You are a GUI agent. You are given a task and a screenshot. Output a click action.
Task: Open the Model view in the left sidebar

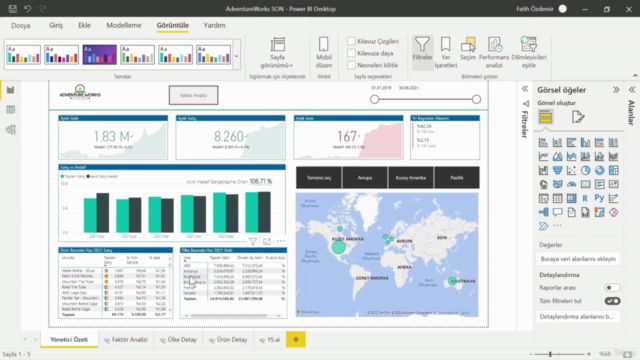[11, 129]
